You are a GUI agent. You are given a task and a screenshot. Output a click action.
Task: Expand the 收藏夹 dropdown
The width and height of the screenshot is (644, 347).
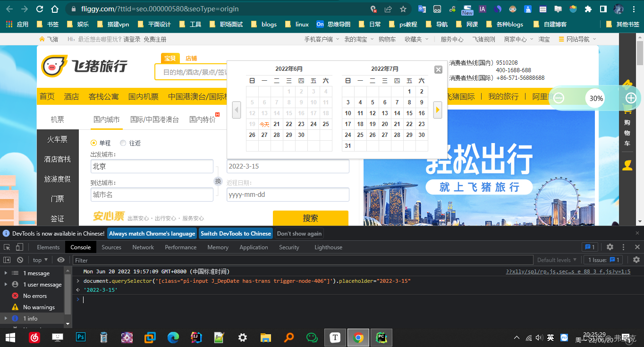point(416,39)
